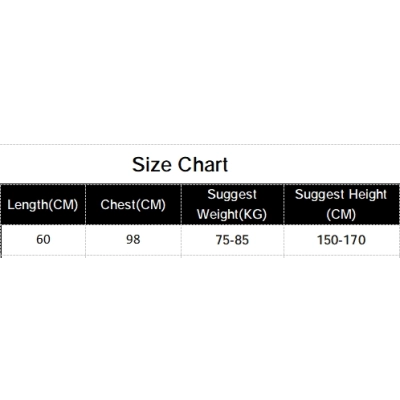
Task: Click the Suggest Height text line
Action: (341, 194)
